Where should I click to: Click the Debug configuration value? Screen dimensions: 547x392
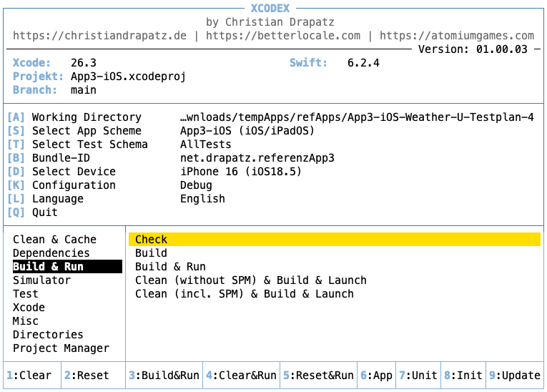click(196, 185)
